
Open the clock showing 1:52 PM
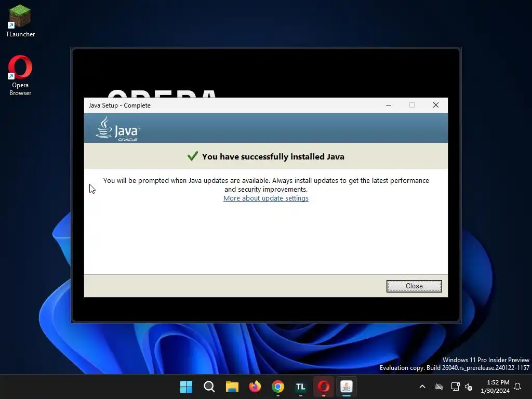click(495, 387)
